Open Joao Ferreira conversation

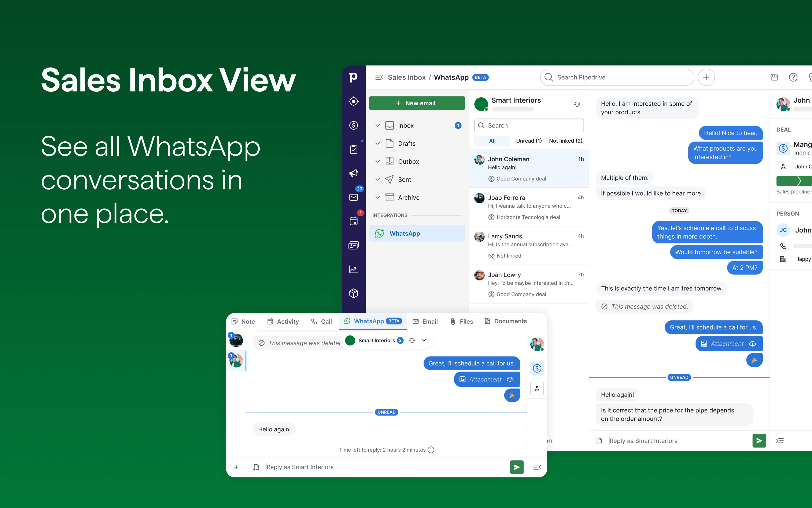(529, 207)
